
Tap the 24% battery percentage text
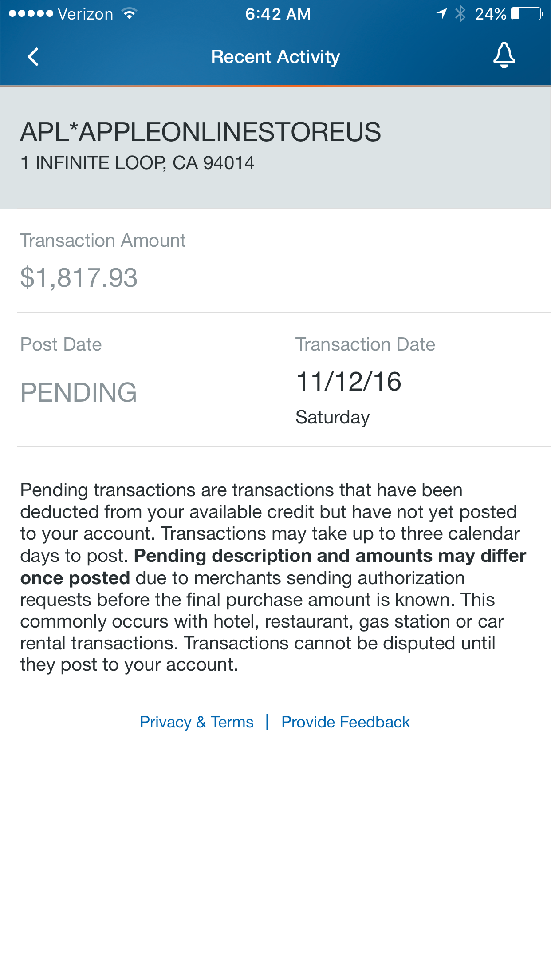point(491,14)
